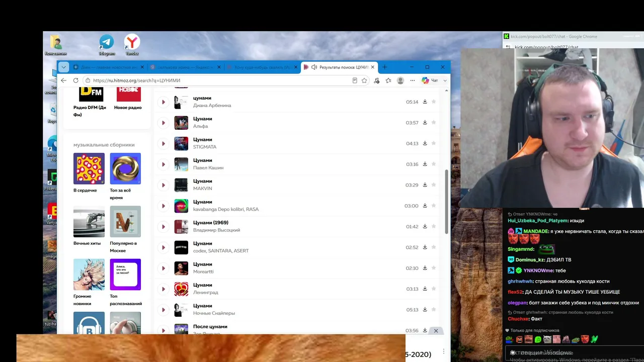Favorite Цунами by STIGMATA
Viewport: 644px width, 362px height.
tap(434, 143)
